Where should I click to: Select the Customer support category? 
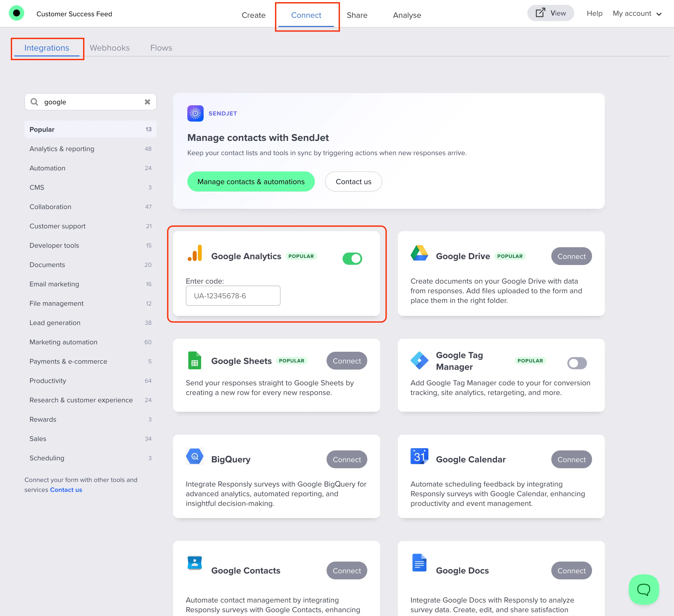[91, 226]
